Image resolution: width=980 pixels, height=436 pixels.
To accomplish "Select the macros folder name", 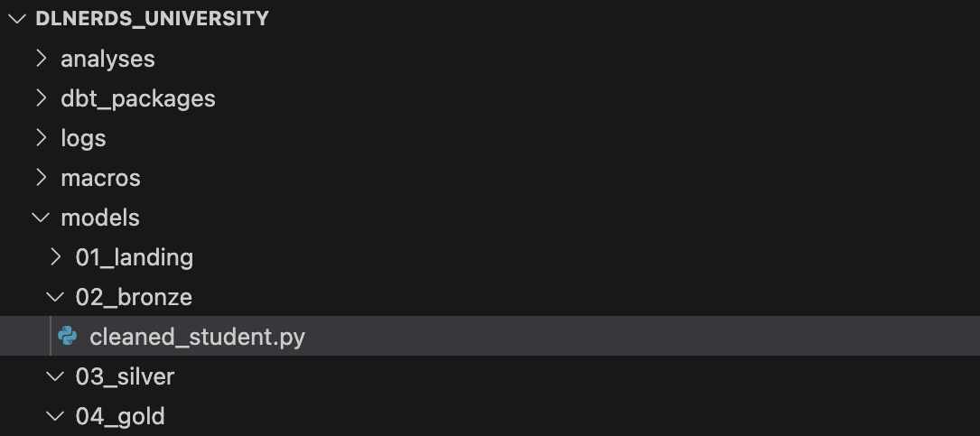I will pyautogui.click(x=100, y=178).
